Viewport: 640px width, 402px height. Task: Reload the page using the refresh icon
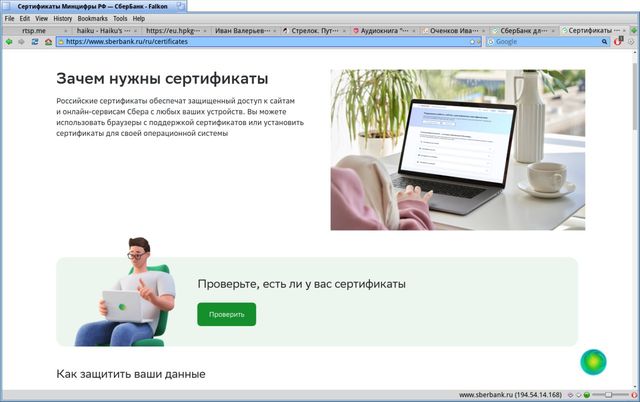35,42
